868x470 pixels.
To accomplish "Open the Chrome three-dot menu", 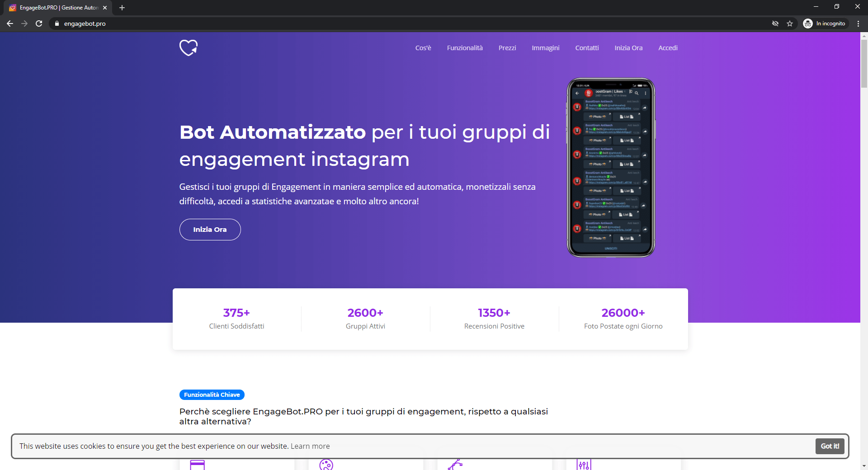I will click(859, 23).
